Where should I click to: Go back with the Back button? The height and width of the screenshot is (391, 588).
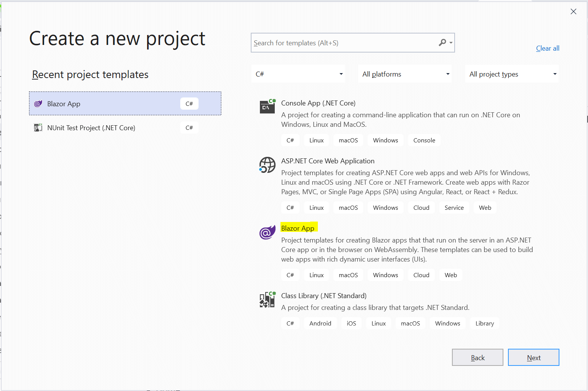click(x=477, y=357)
